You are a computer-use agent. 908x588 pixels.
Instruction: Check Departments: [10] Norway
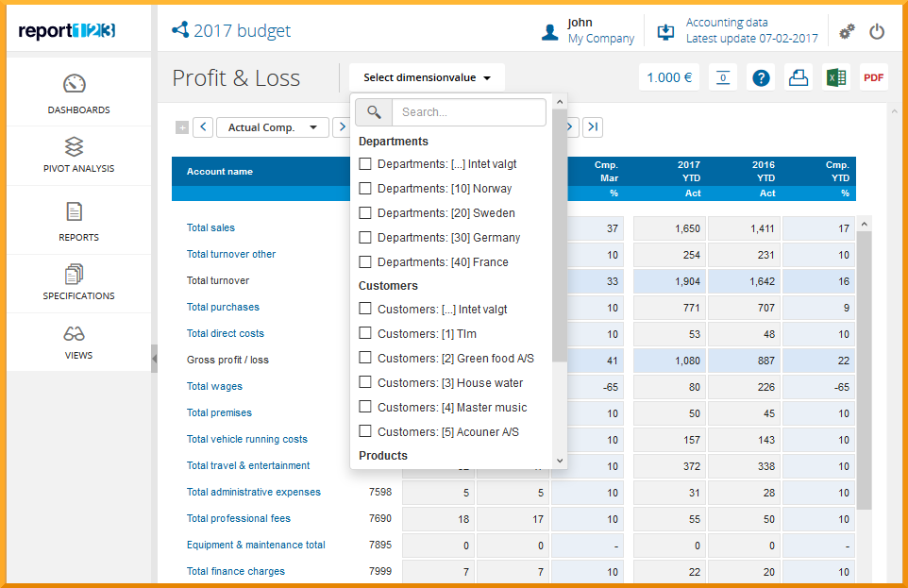(x=365, y=189)
